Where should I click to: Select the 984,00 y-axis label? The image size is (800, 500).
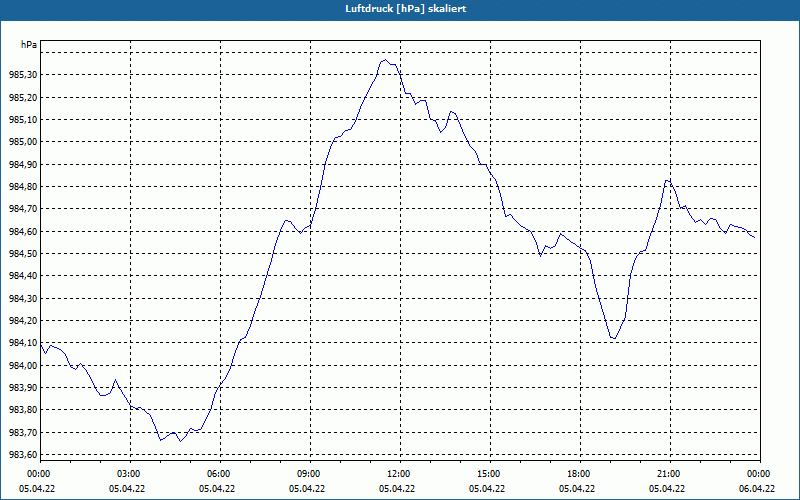[x=23, y=365]
